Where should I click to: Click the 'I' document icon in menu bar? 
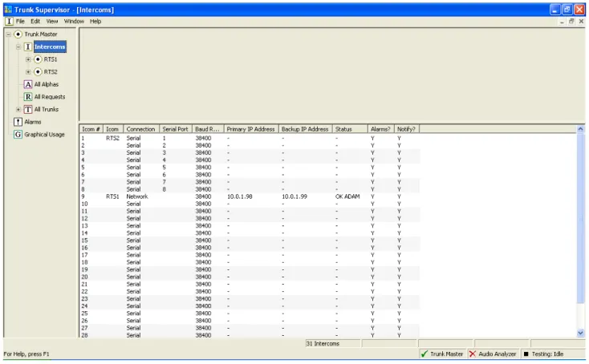click(10, 22)
